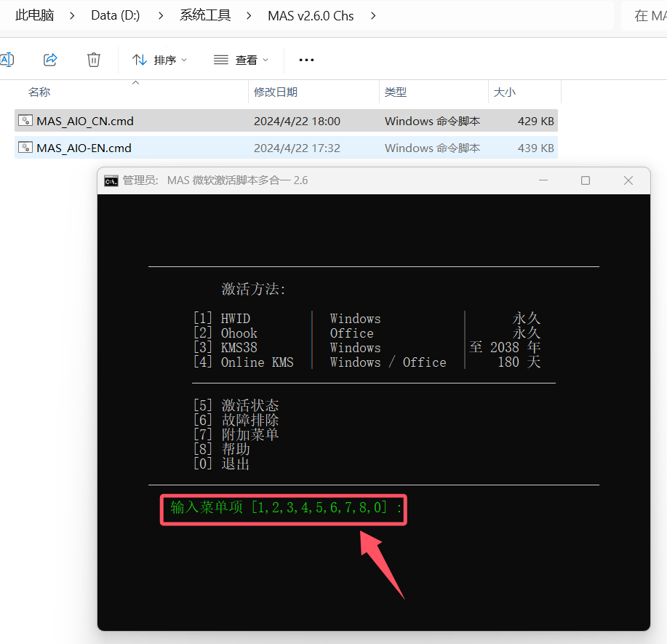Viewport: 667px width, 644px height.
Task: Click the [1] HWID menu line
Action: pyautogui.click(x=367, y=319)
